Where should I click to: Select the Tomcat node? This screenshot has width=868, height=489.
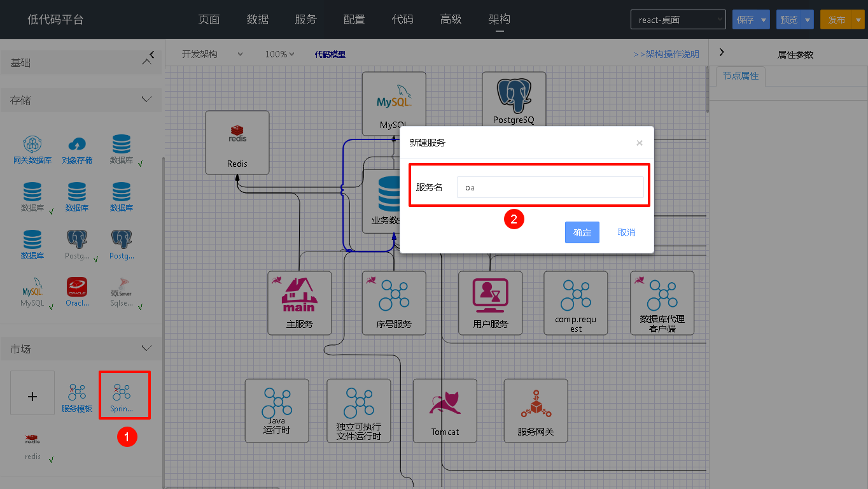445,411
